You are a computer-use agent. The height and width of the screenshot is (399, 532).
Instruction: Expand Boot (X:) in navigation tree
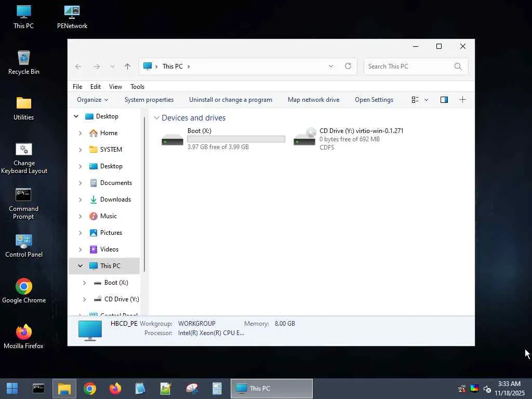(85, 283)
